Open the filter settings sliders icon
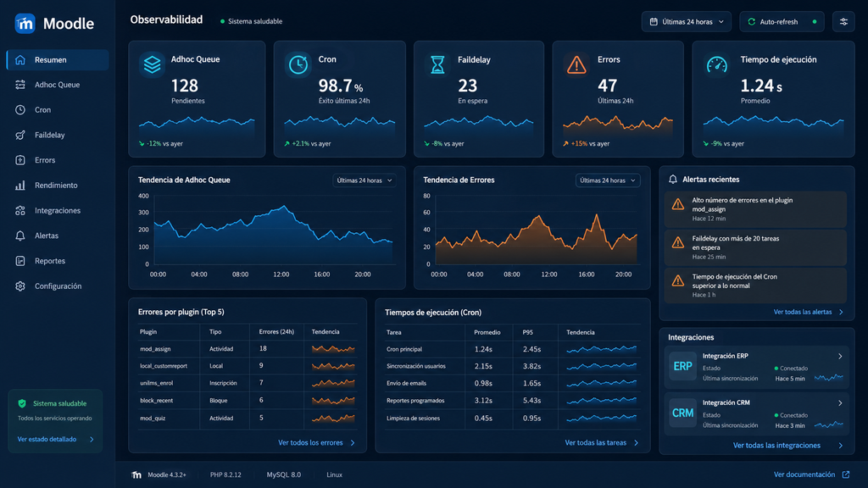The image size is (868, 488). tap(843, 21)
